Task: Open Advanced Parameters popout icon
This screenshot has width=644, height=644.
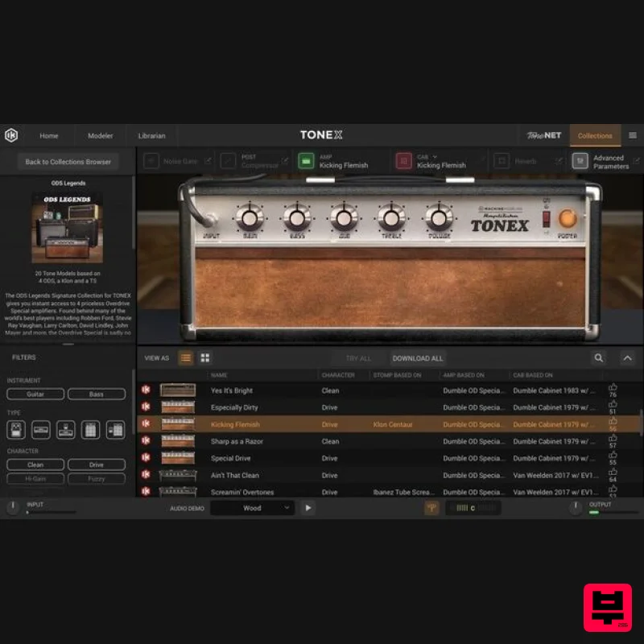Action: tap(636, 160)
